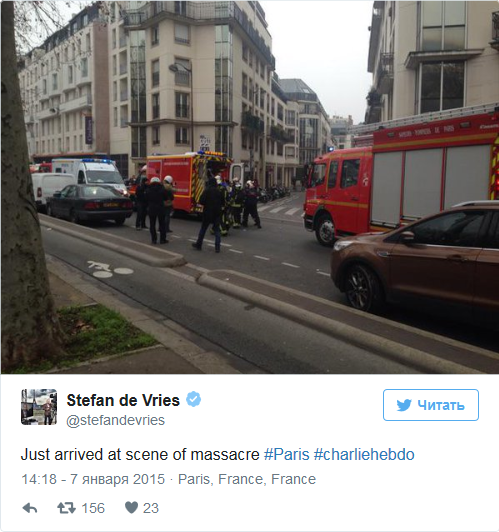This screenshot has width=499, height=532.
Task: Retweet using the retweet arrows icon
Action: 66,508
